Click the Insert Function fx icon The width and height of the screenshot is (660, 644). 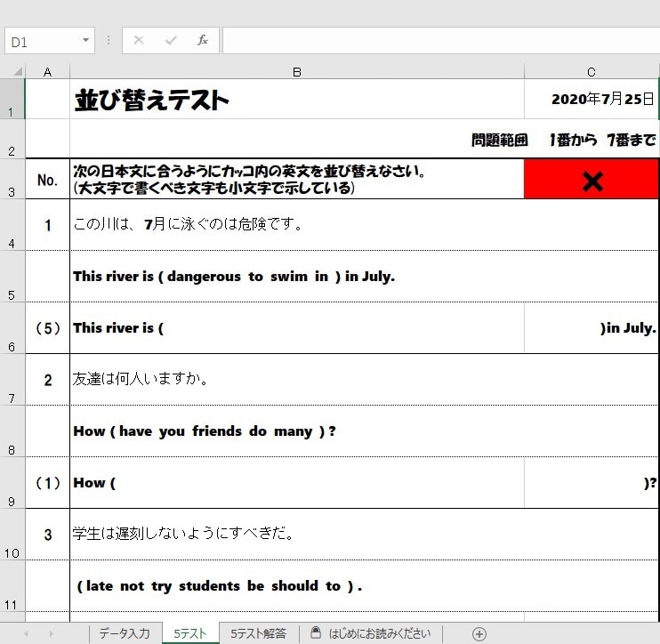coord(203,40)
